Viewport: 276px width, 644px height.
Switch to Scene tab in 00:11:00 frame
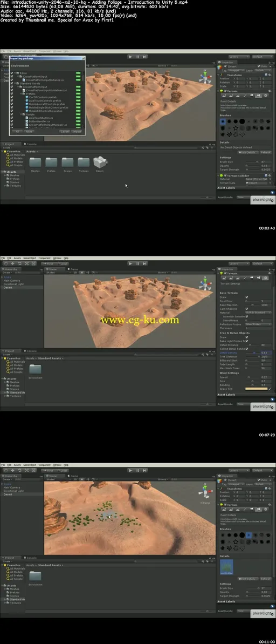tap(53, 476)
